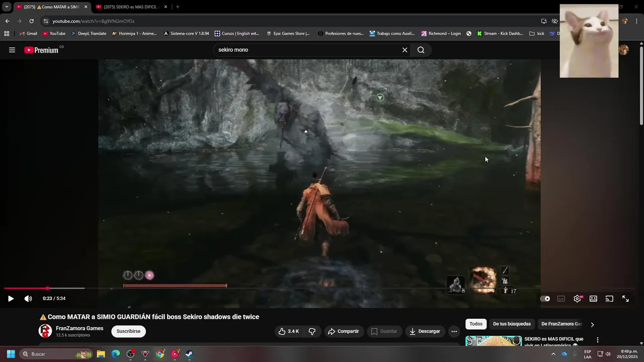This screenshot has width=644, height=362.
Task: Open the SEKIRO es MAS DIFICIL thumbnail
Action: click(x=494, y=341)
